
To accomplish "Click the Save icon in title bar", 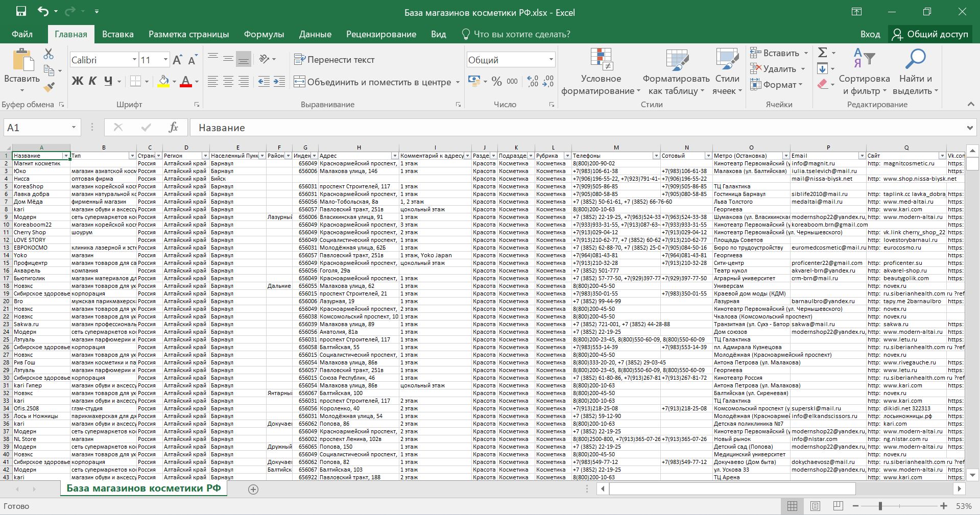I will click(21, 12).
